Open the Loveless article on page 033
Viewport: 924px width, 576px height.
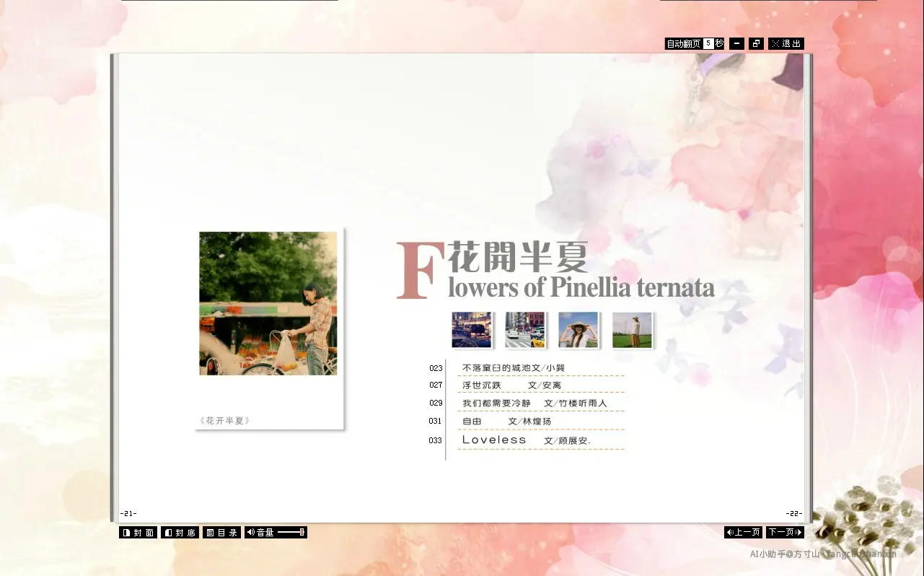526,440
